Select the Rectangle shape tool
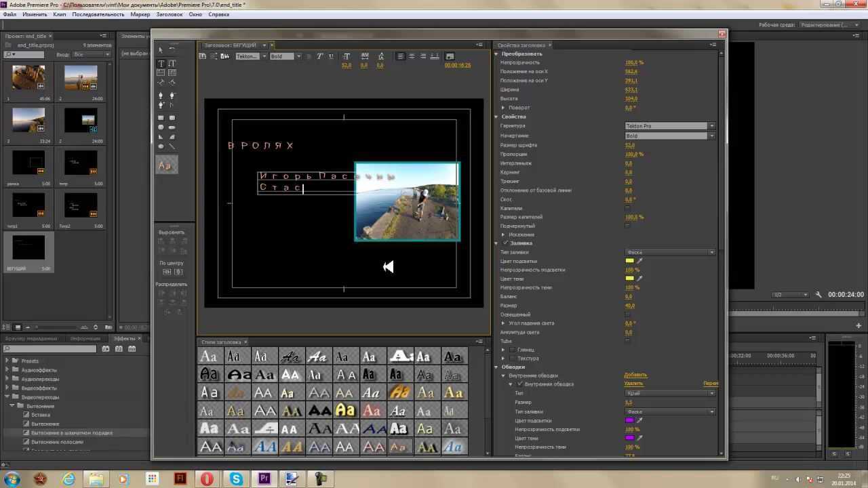The height and width of the screenshot is (488, 868). [161, 117]
